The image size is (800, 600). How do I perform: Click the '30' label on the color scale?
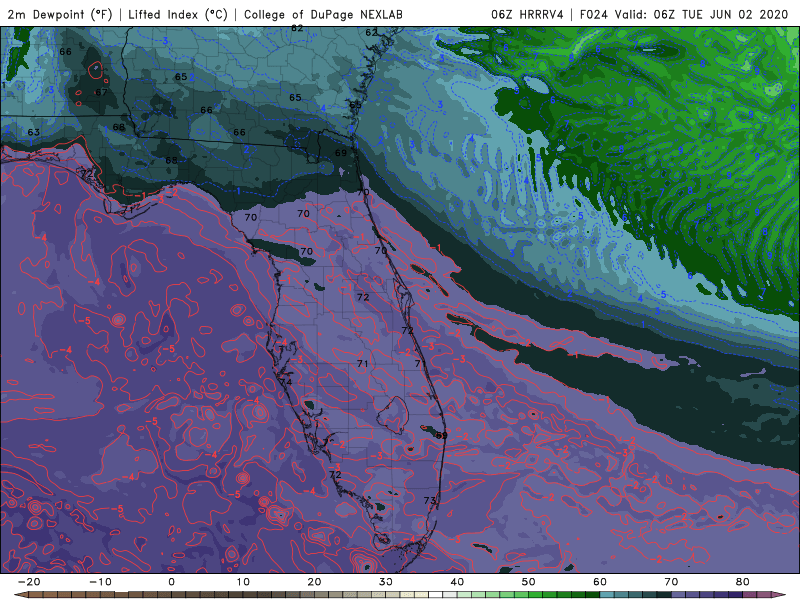coord(386,582)
